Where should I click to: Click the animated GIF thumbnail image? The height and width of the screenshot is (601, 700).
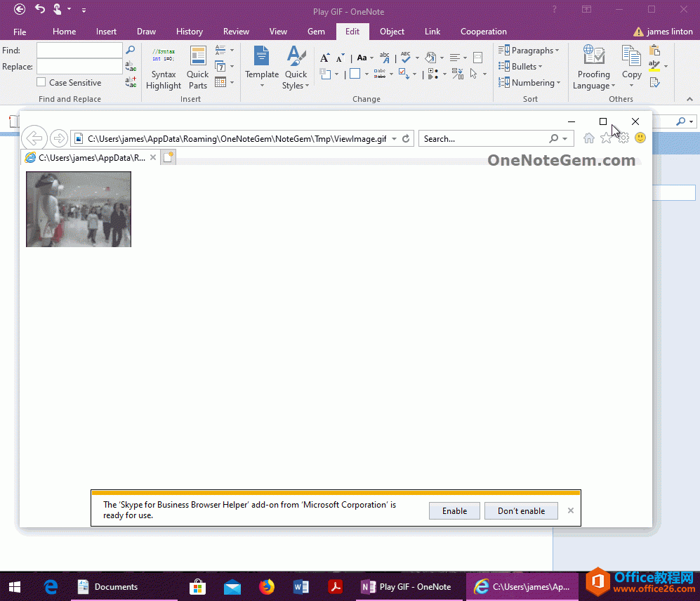(79, 209)
